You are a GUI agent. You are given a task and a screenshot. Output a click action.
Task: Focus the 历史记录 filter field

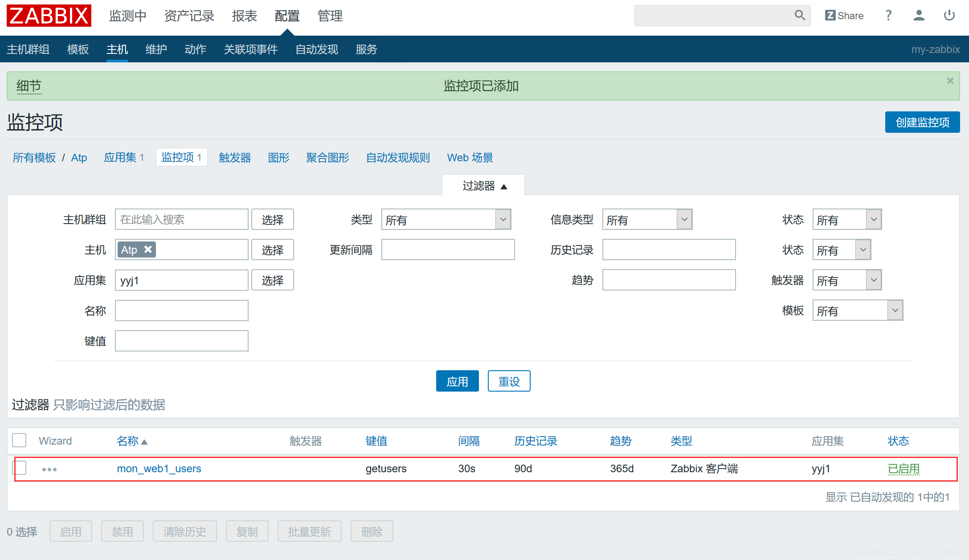click(x=669, y=250)
